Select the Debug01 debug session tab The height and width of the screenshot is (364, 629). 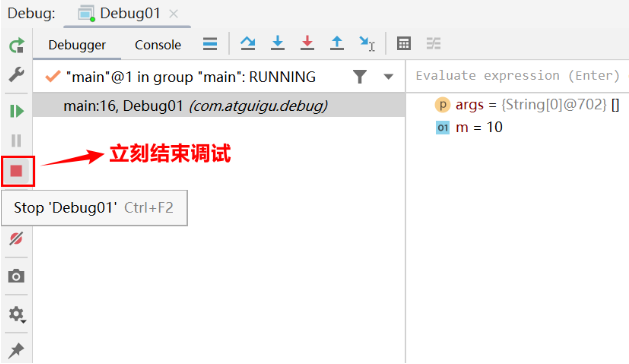tap(126, 14)
